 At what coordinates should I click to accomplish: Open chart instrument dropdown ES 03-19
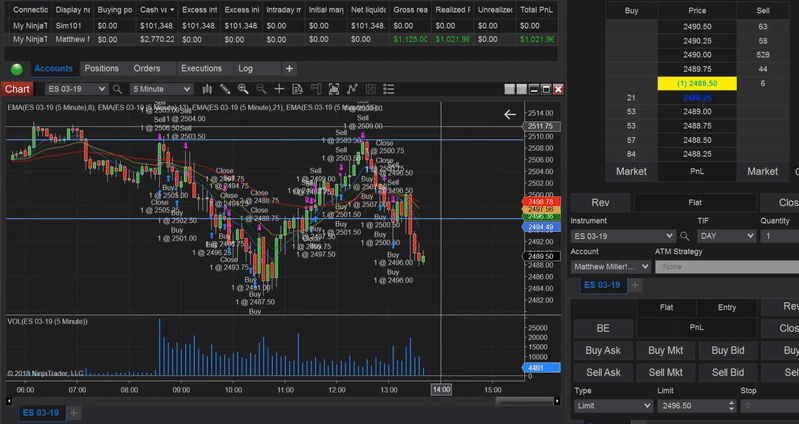(x=76, y=89)
